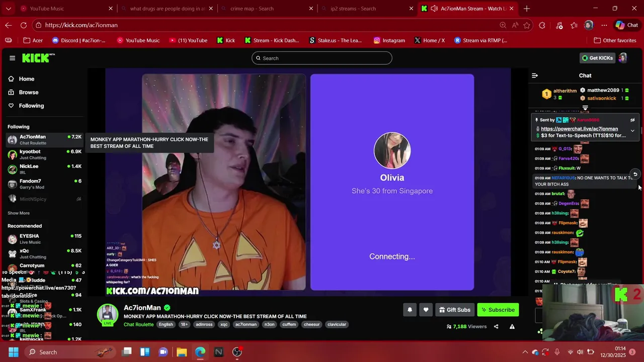
Task: Share the stream using the share icon
Action: click(496, 326)
